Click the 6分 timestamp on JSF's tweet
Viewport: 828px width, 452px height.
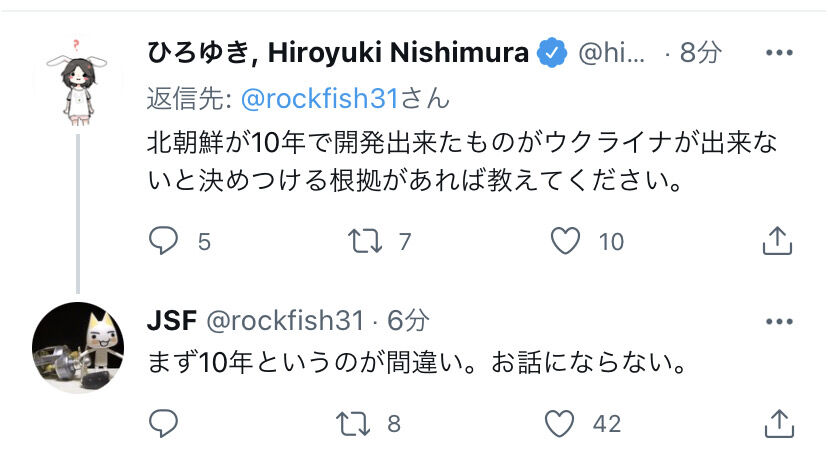(x=408, y=321)
